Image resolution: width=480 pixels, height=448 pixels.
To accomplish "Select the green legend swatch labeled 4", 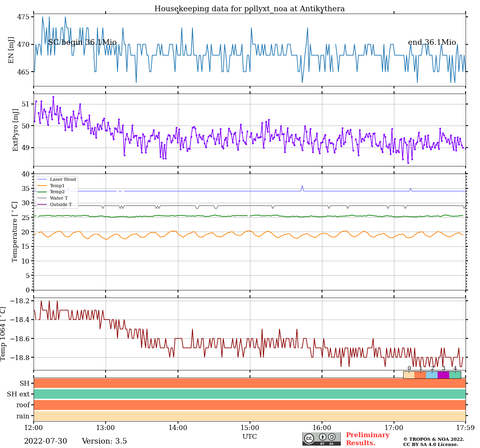I will click(x=455, y=375).
